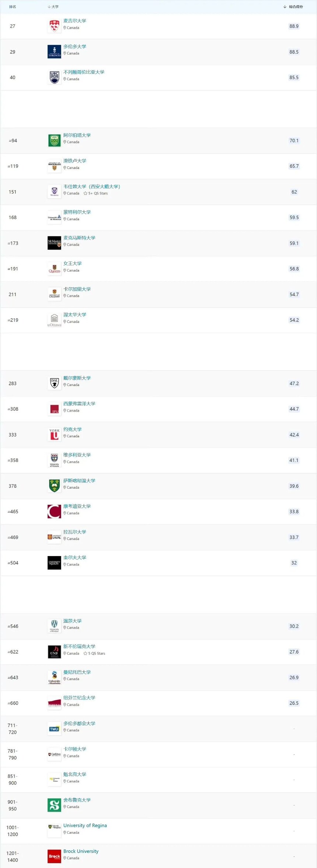The height and width of the screenshot is (868, 317).
Task: Open the 戴尔豪斯大学 link
Action: click(x=77, y=378)
